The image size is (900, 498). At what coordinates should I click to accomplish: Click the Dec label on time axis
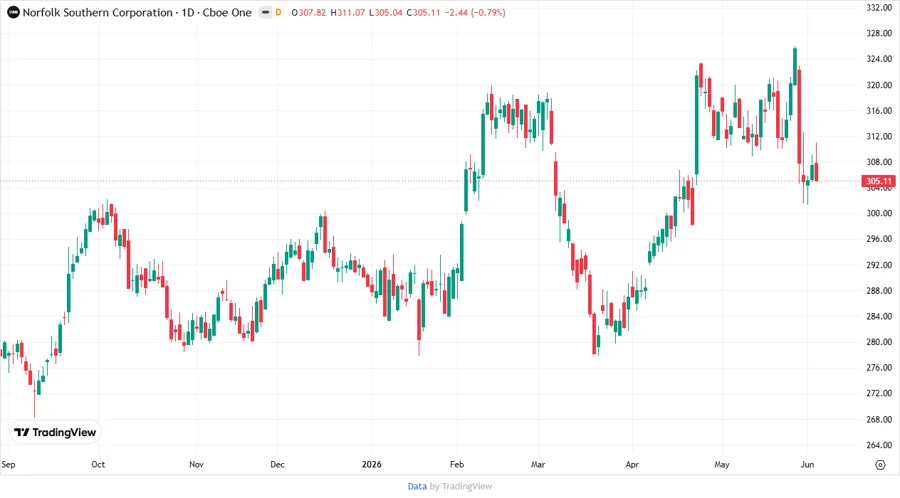[x=277, y=465]
